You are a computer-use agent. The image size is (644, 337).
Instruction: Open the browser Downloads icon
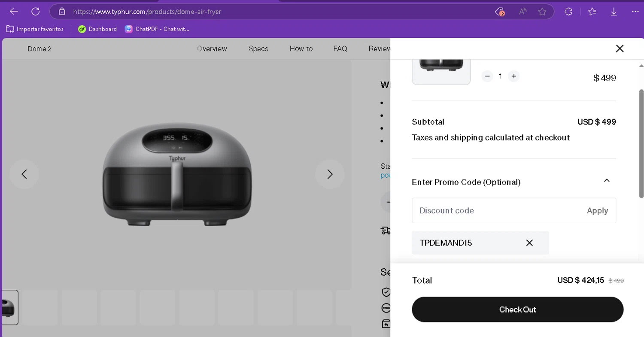[x=614, y=12]
